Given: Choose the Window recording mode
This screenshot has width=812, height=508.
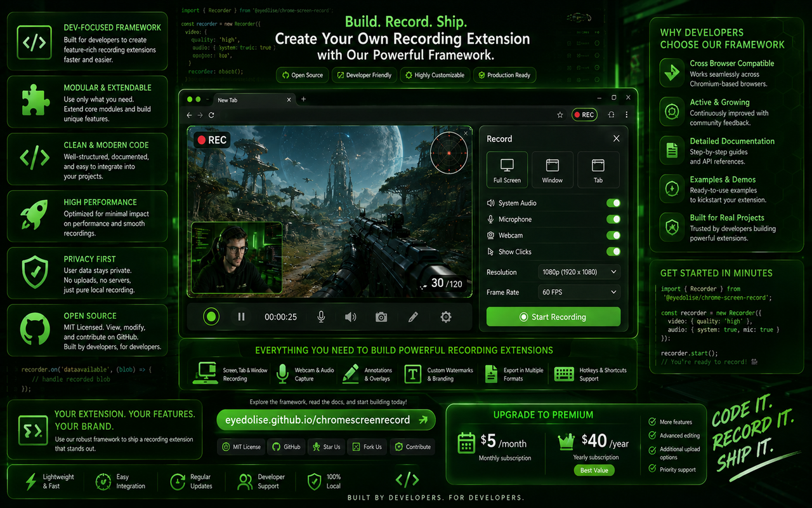Looking at the screenshot, I should pyautogui.click(x=553, y=170).
